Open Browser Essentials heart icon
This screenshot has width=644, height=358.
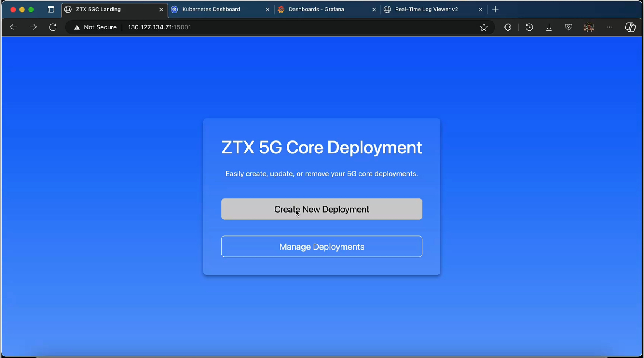tap(568, 27)
